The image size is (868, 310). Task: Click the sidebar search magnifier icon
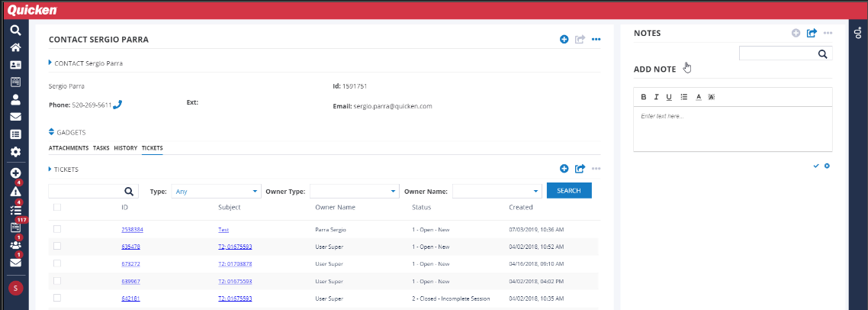coord(14,31)
